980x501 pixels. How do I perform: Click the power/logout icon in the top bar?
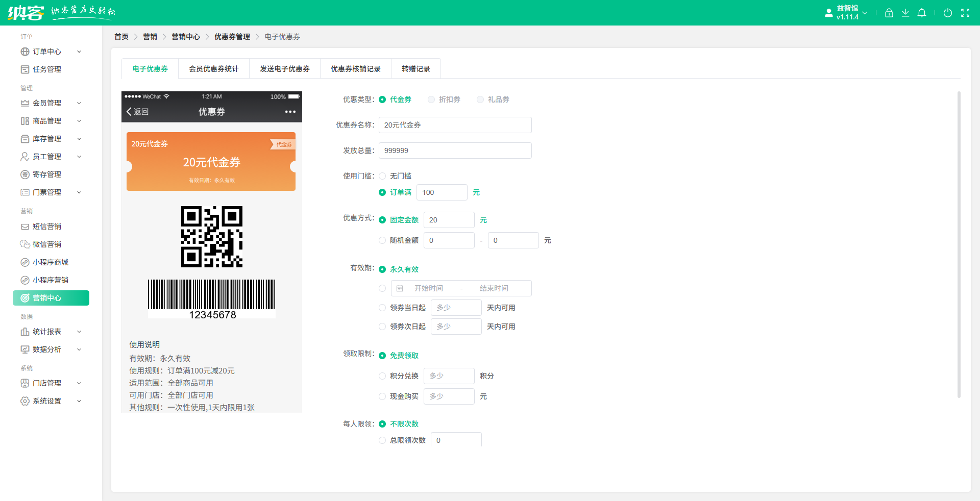click(948, 12)
